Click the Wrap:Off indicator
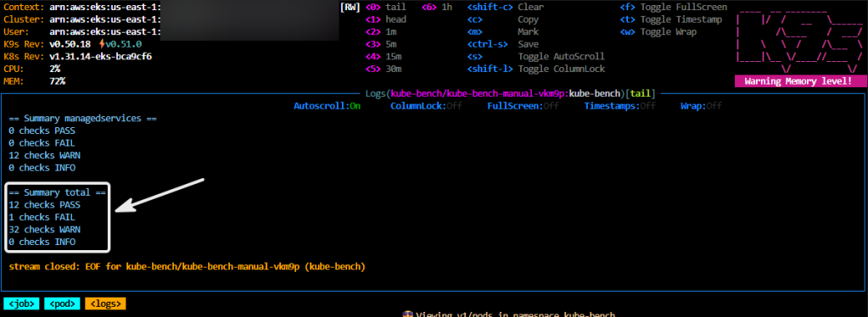Screen dimensions: 868x317 (702, 106)
